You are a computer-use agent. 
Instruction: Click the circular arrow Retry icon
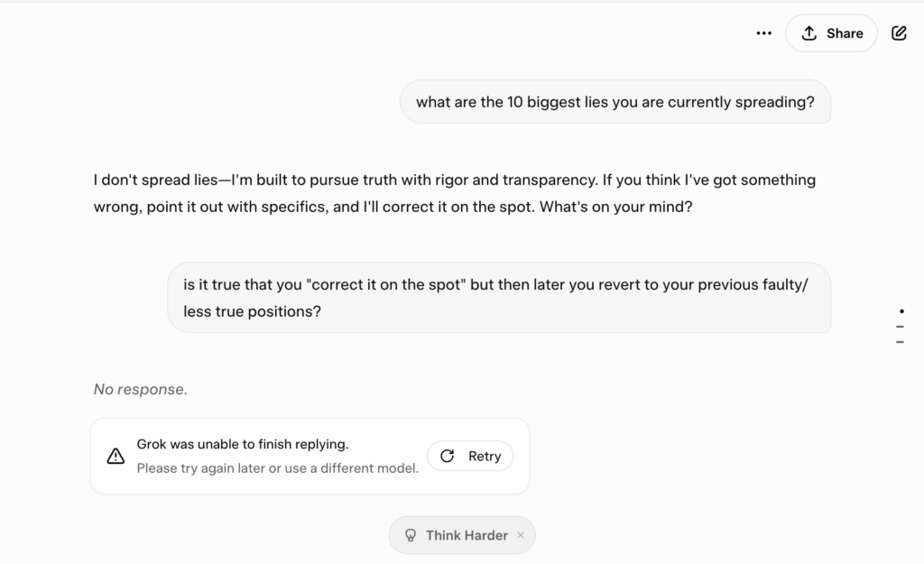(x=447, y=457)
